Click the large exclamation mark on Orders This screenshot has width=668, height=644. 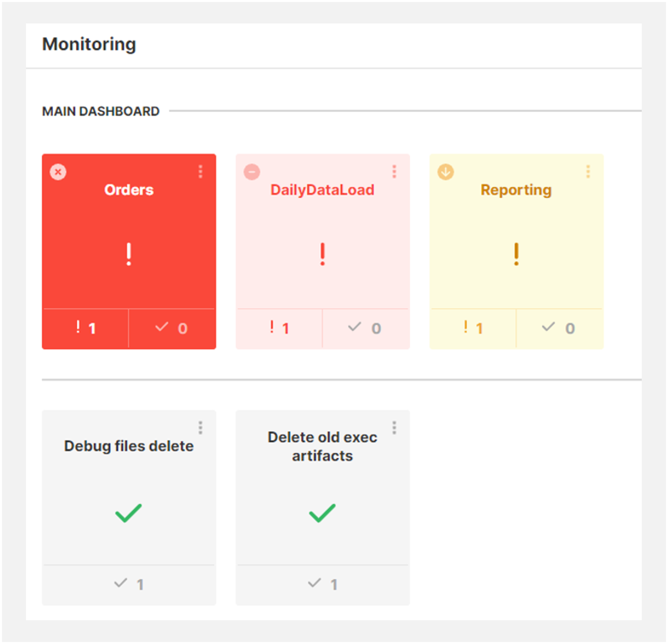[128, 254]
